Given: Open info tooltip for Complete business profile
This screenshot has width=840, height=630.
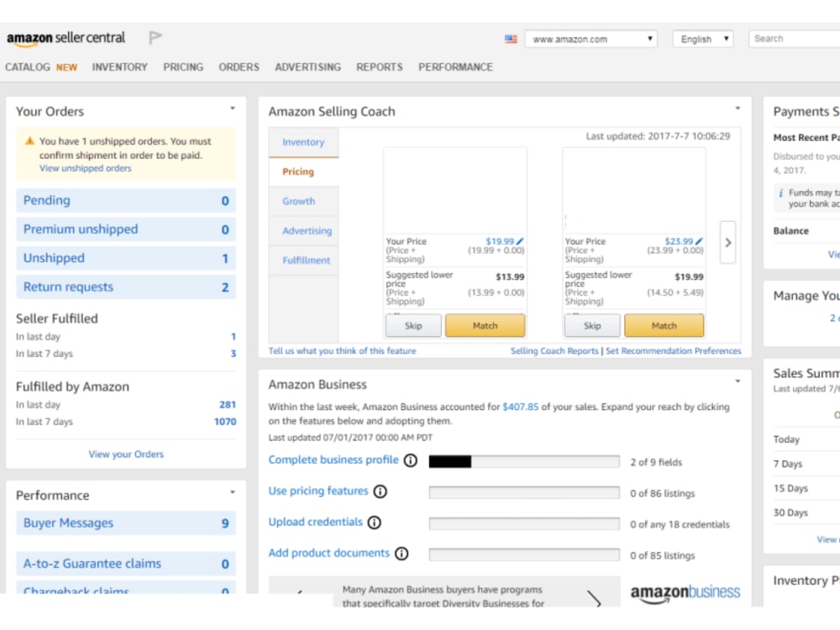Looking at the screenshot, I should point(411,460).
